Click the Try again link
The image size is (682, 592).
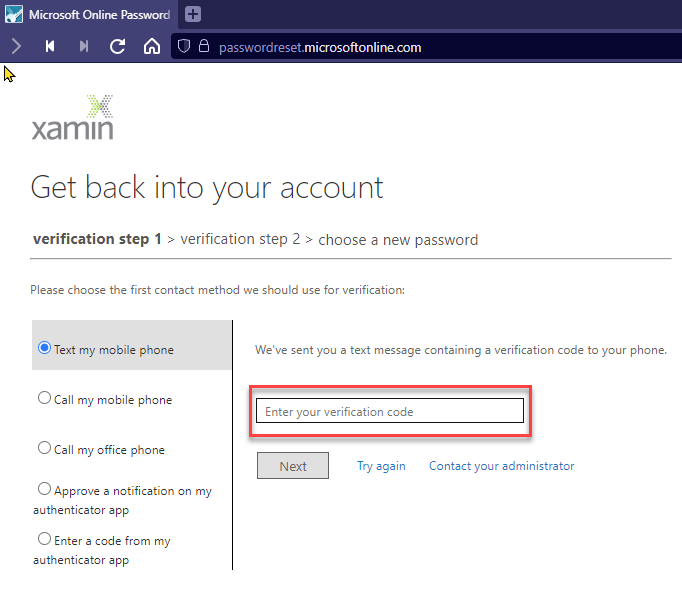tap(381, 466)
